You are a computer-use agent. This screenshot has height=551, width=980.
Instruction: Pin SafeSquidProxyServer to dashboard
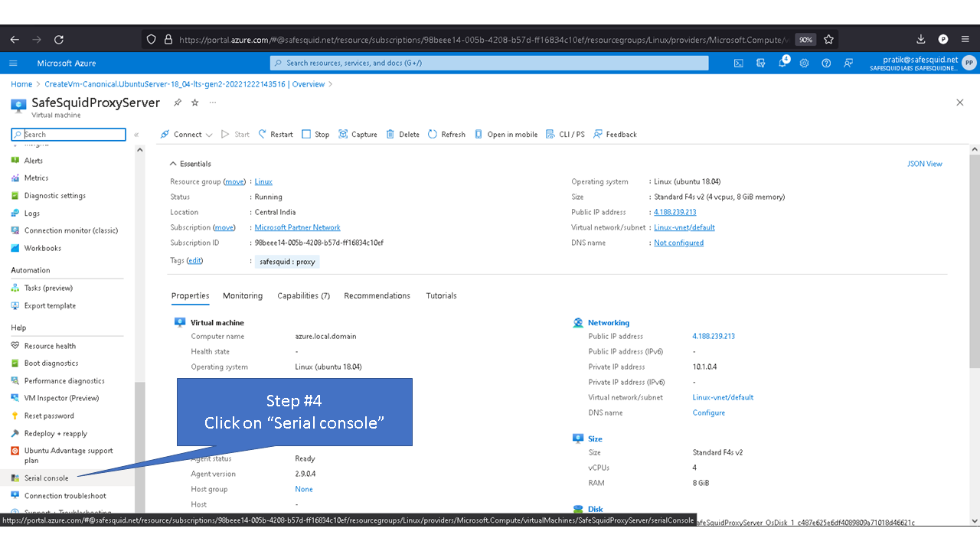click(x=178, y=103)
